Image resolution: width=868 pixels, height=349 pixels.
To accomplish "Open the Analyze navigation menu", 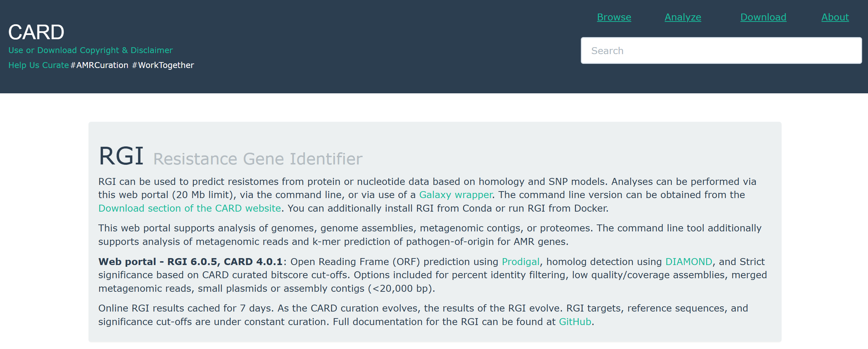I will pos(683,17).
